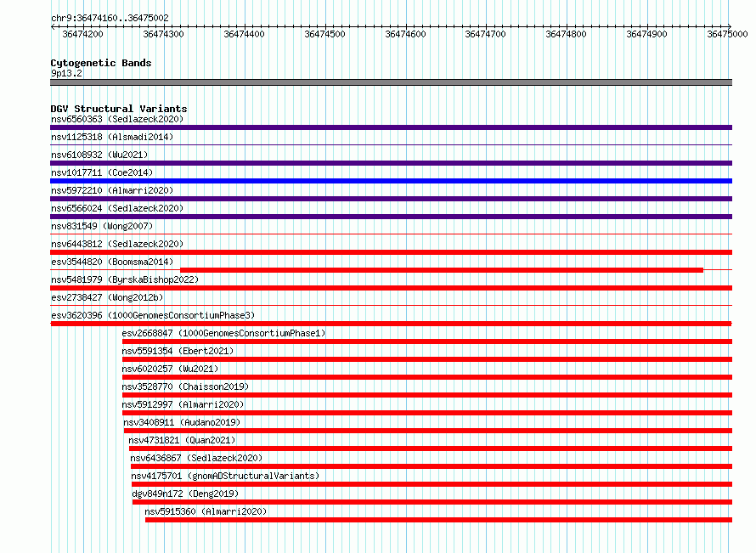The image size is (756, 553).
Task: Select the nsv6020257 (Wu2021) label
Action: click(x=170, y=369)
